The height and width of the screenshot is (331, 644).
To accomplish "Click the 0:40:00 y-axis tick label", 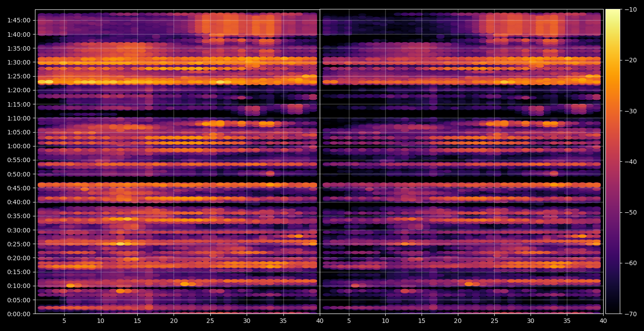I will pyautogui.click(x=19, y=202).
